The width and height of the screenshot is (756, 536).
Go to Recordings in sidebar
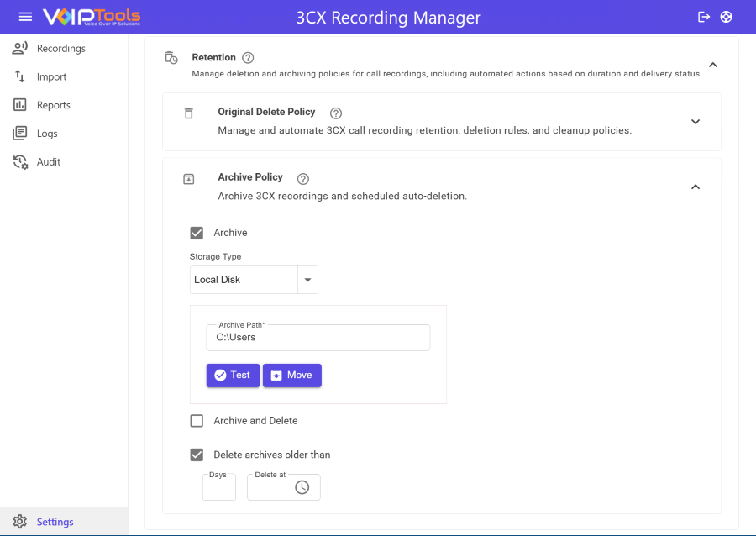coord(60,49)
